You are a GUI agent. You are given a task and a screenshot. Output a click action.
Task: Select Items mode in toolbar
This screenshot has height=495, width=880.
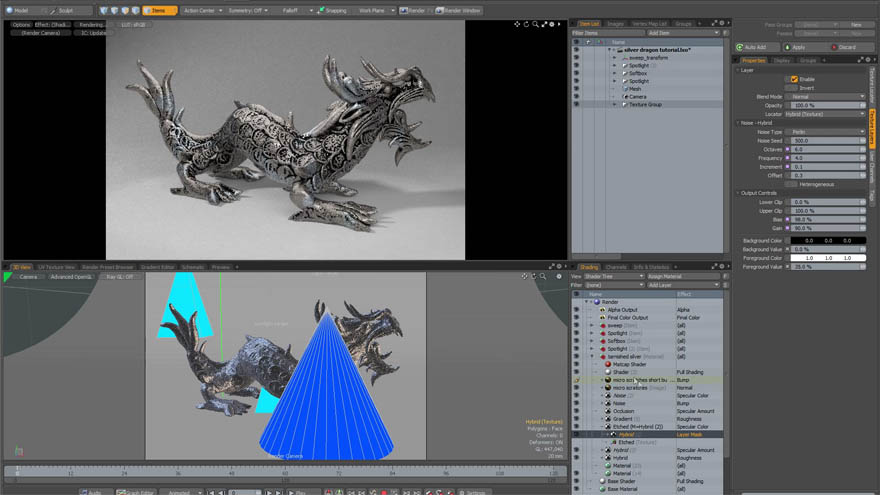coord(159,10)
